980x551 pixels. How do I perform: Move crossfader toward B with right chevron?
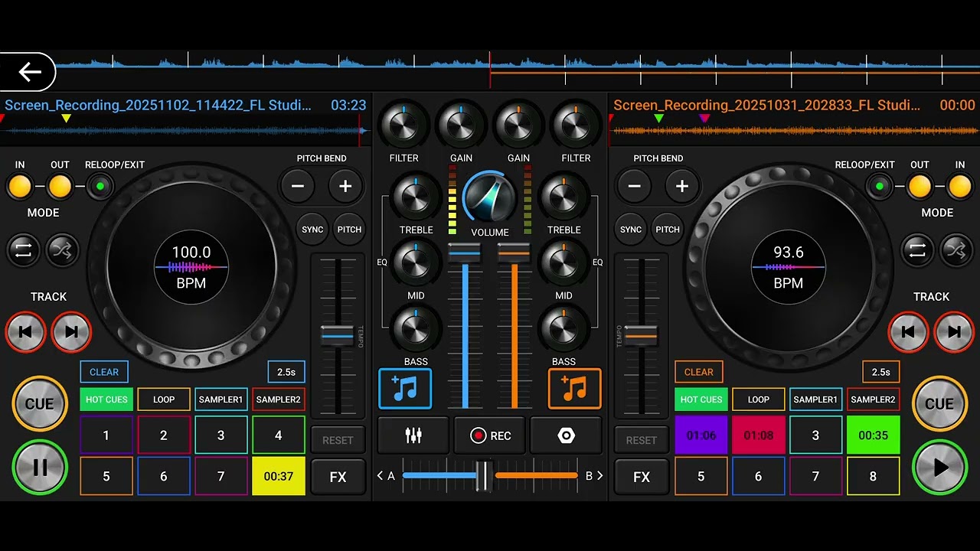599,476
